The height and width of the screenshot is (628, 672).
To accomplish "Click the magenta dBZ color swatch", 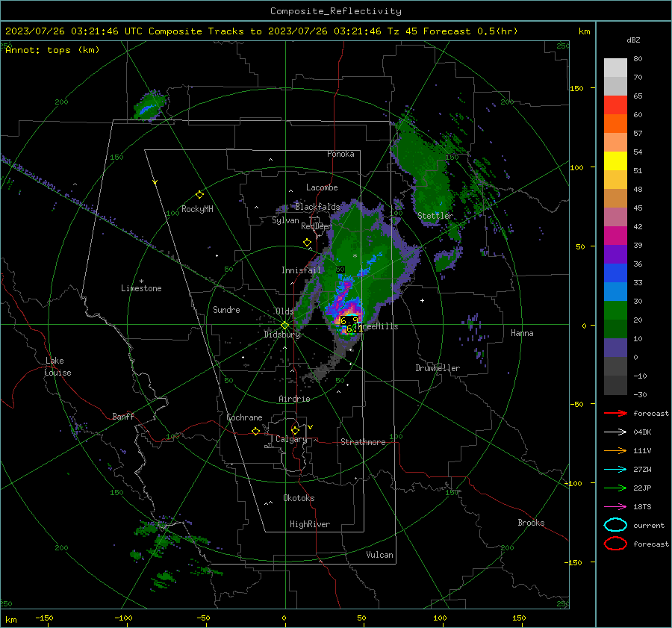I will pos(615,236).
